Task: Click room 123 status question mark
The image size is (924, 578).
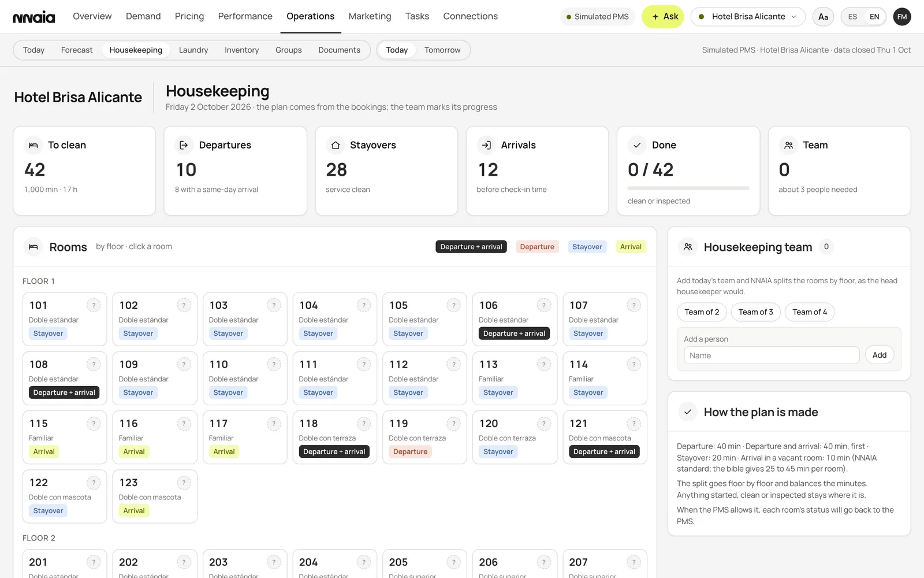Action: [184, 483]
